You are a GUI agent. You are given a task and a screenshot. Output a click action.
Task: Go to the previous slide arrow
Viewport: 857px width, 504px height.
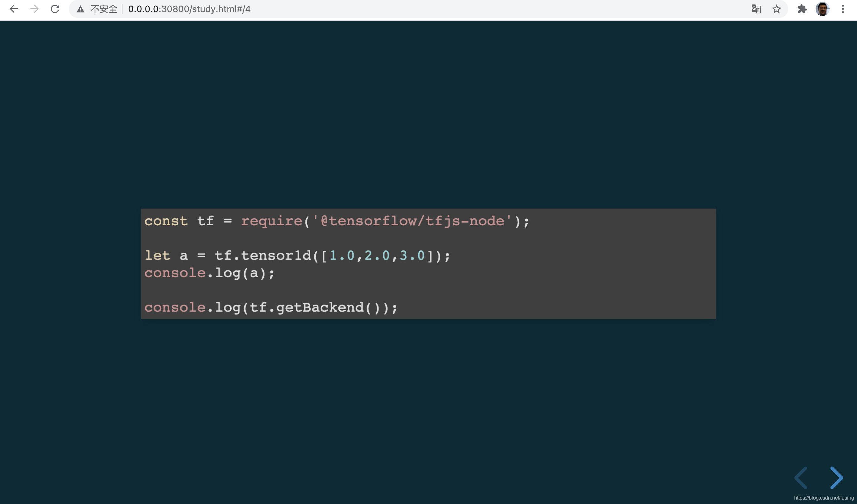[x=801, y=478]
